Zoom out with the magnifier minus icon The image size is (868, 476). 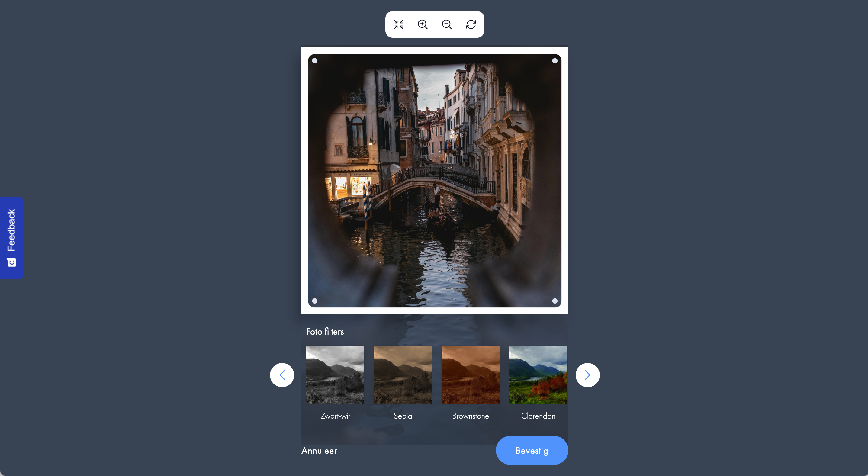pos(447,24)
